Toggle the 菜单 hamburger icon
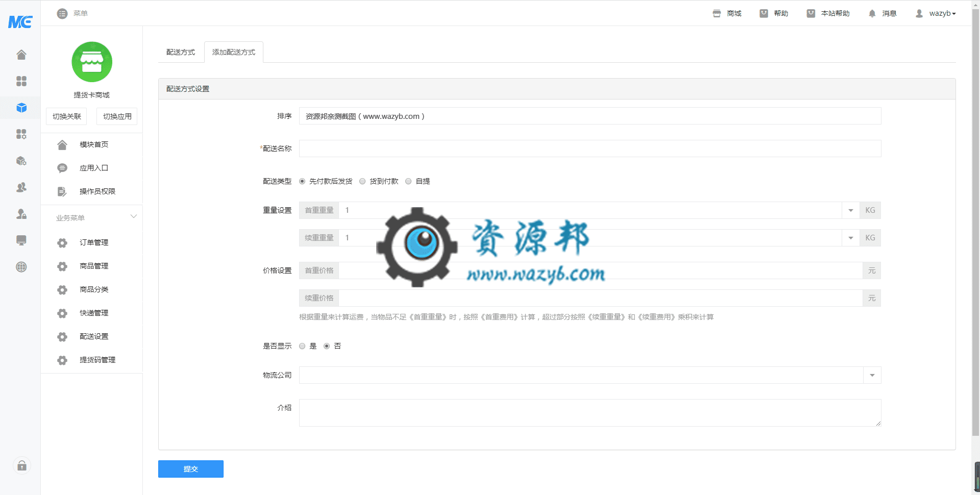 (62, 14)
